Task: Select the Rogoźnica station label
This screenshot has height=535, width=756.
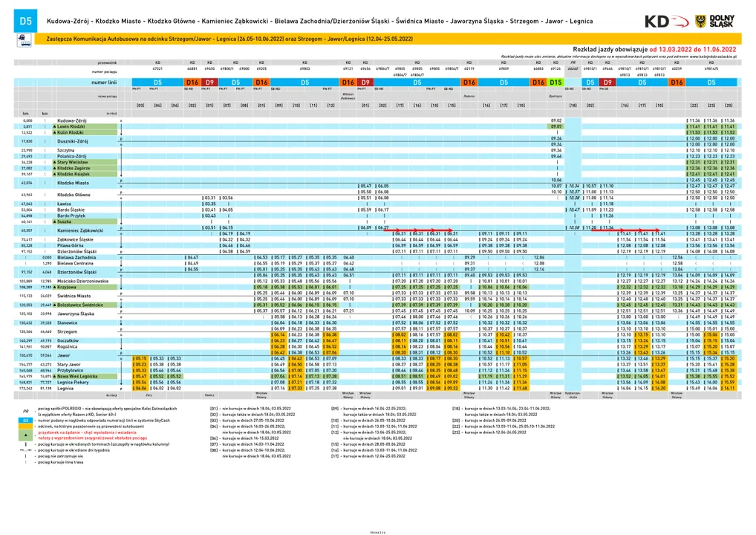Action: coord(67,346)
